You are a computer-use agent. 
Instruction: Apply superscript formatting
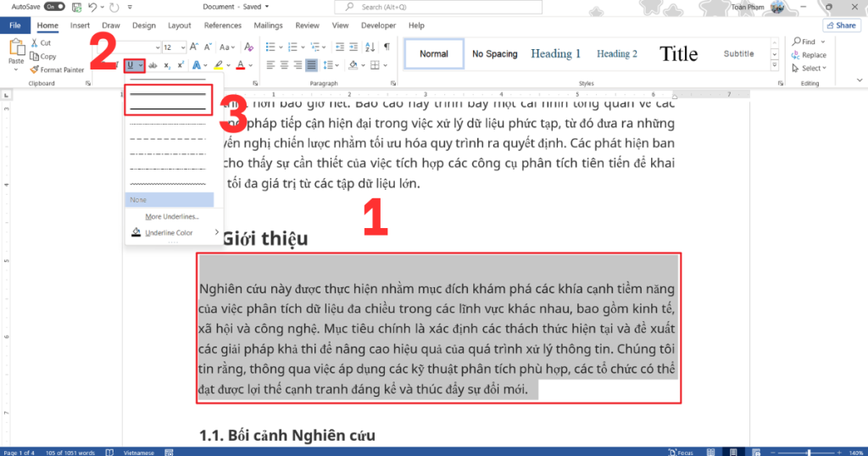click(x=181, y=65)
